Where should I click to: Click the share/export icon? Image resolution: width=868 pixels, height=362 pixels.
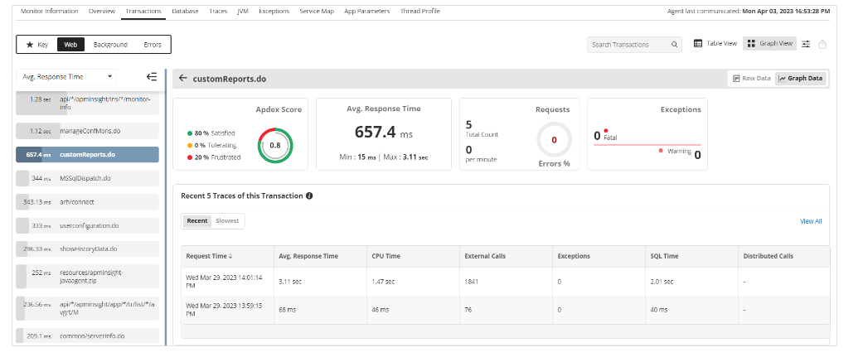[x=822, y=45]
